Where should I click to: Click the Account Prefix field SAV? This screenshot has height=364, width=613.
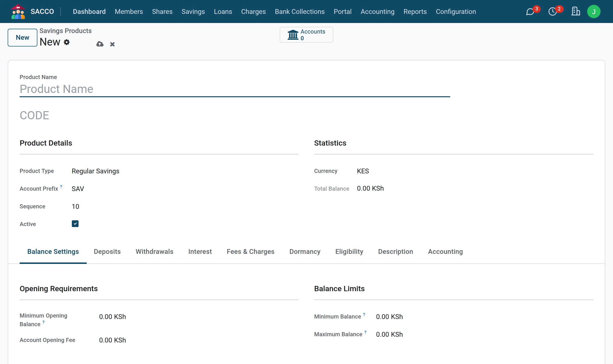(x=185, y=189)
